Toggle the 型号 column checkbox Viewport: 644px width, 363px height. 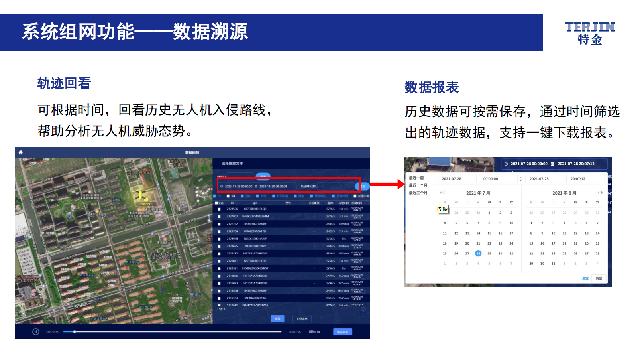[257, 196]
